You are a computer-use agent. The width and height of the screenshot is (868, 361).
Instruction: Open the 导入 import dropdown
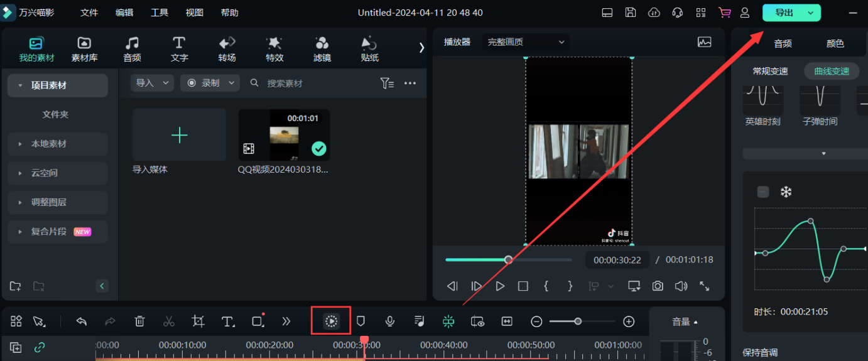[x=153, y=83]
